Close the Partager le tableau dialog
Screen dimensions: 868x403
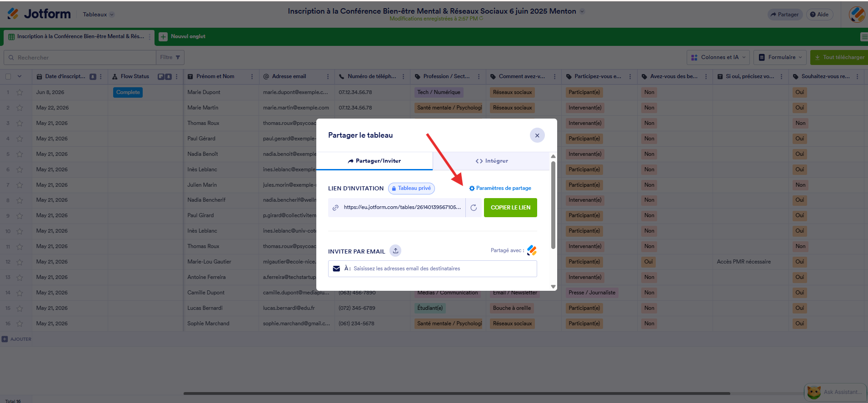click(537, 135)
